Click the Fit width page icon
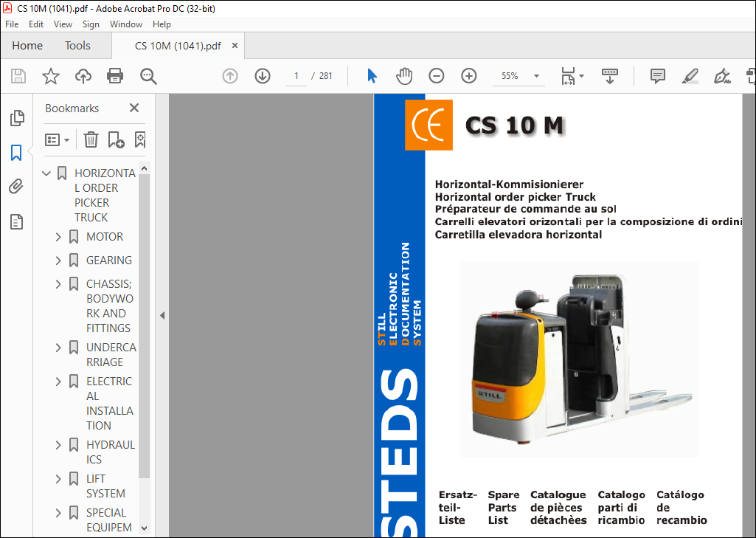The image size is (756, 538). click(568, 76)
